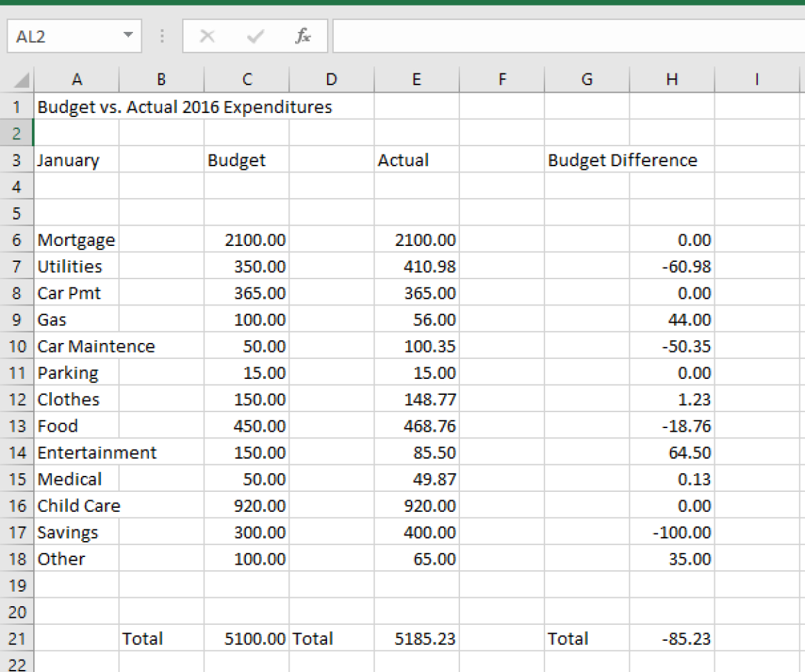Click the Insert Function fx icon
The width and height of the screenshot is (805, 672).
302,36
